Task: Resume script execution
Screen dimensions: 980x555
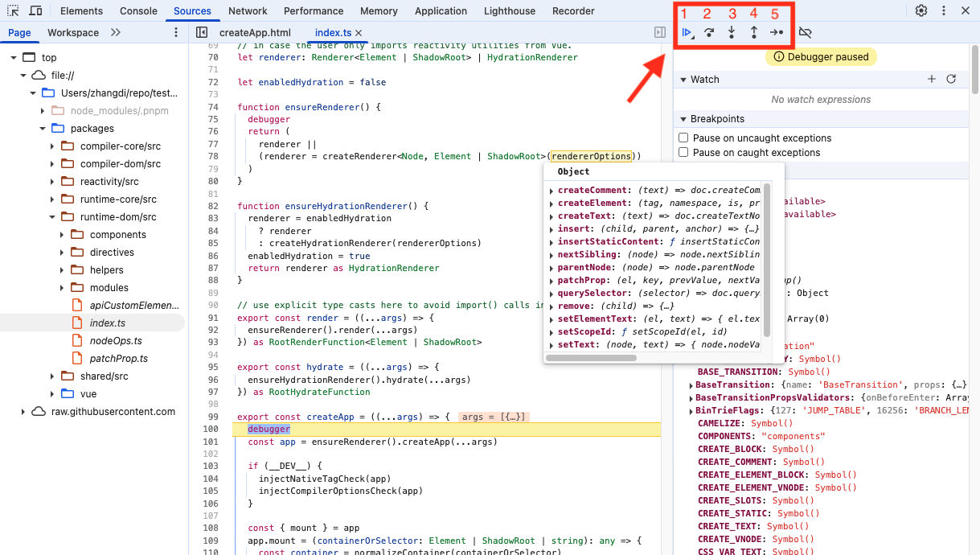Action: tap(687, 32)
